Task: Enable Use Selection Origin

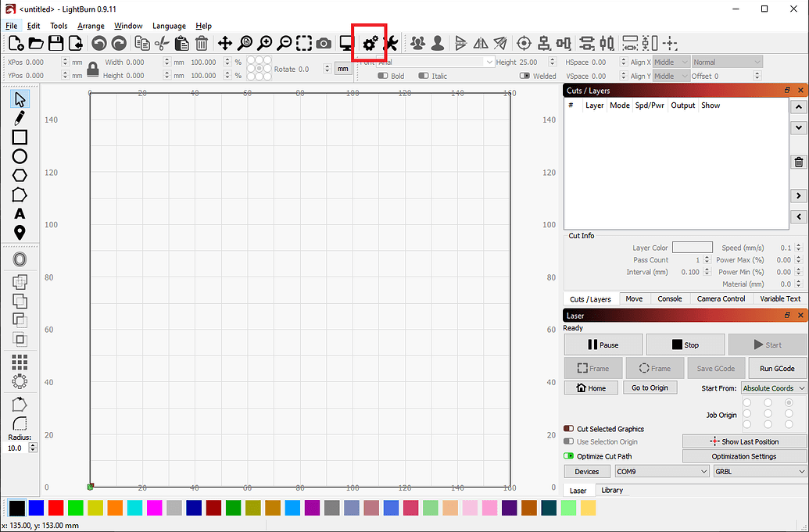Action: (571, 441)
